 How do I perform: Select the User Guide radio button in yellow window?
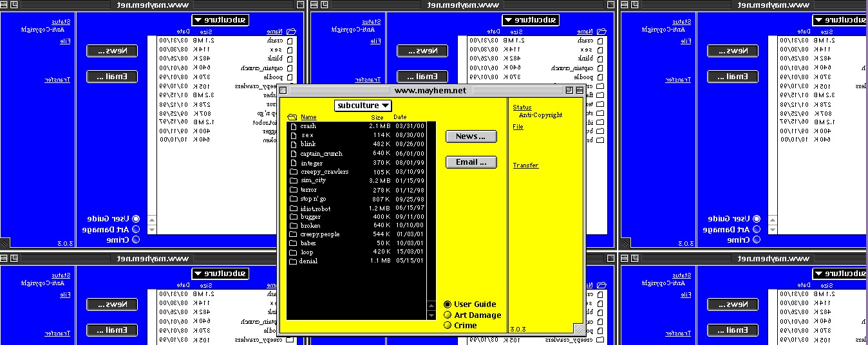448,304
